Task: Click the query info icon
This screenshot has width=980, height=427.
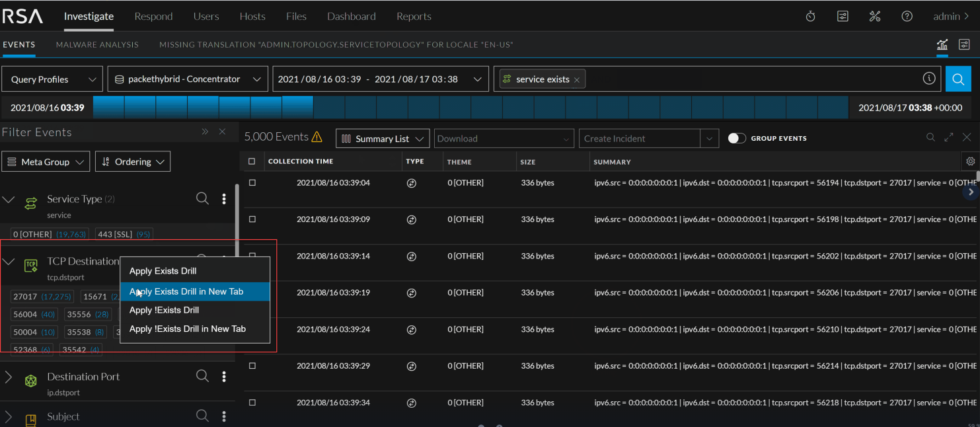Action: coord(929,79)
